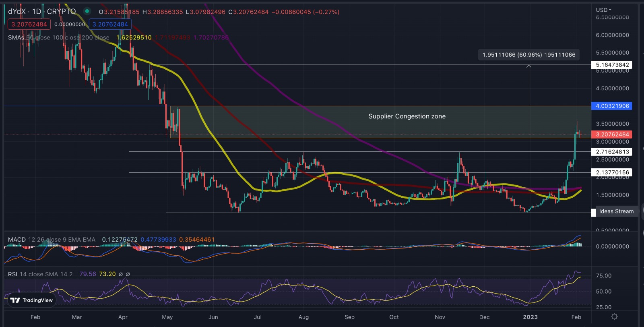Select the MACD 12 26 indicator legend
The height and width of the screenshot is (327, 644).
coord(52,240)
